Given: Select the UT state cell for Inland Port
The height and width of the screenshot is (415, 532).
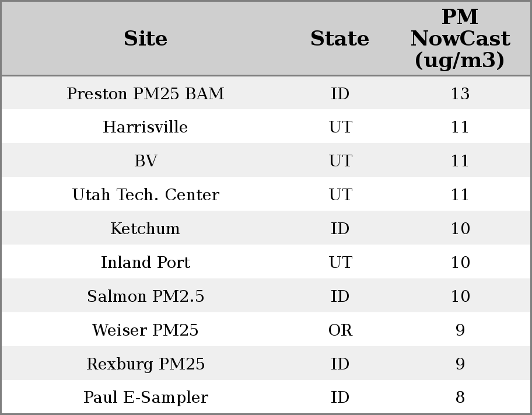Looking at the screenshot, I should coord(340,263).
